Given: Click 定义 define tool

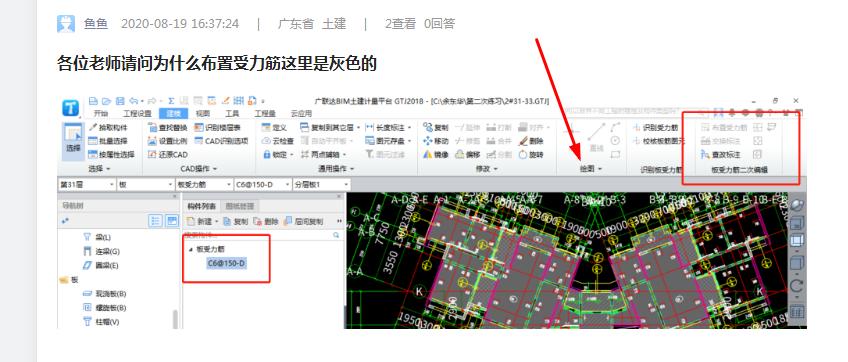Looking at the screenshot, I should [x=274, y=128].
